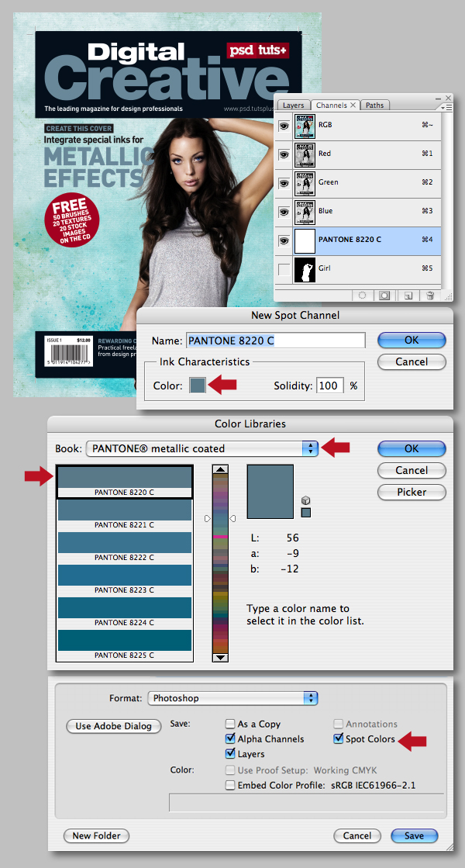Open the Book dropdown for color libraries

pyautogui.click(x=201, y=448)
